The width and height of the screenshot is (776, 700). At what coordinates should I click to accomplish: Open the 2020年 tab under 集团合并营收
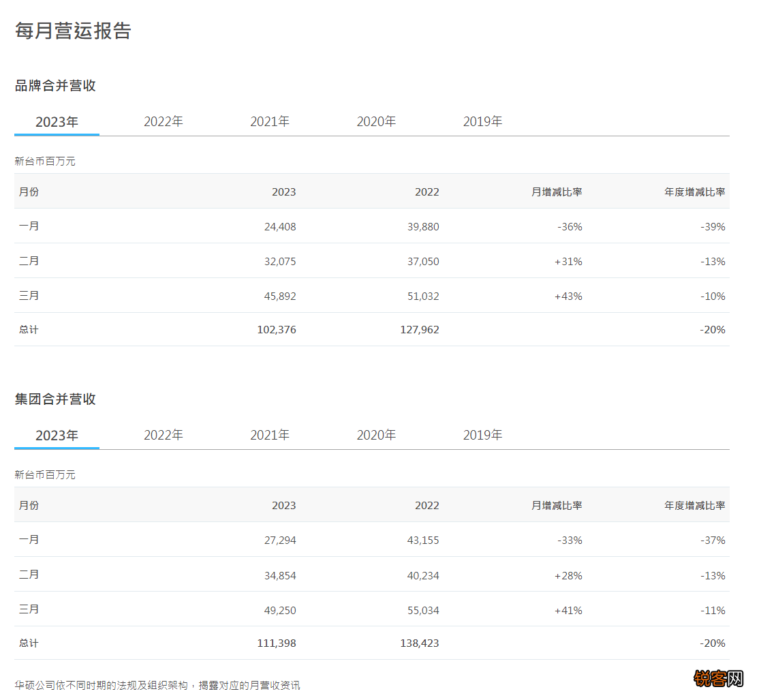[x=376, y=435]
